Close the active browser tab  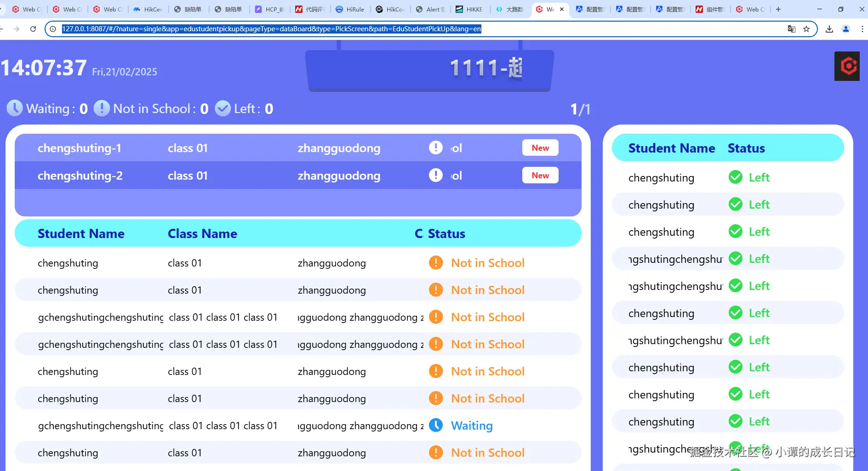562,9
